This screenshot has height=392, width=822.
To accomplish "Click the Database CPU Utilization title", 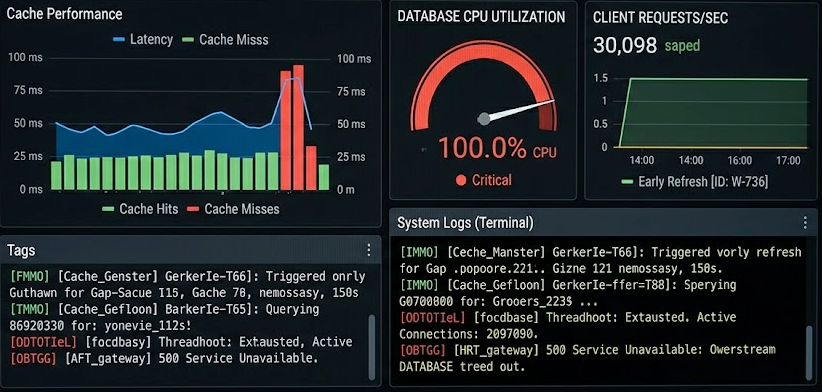I will [x=481, y=16].
